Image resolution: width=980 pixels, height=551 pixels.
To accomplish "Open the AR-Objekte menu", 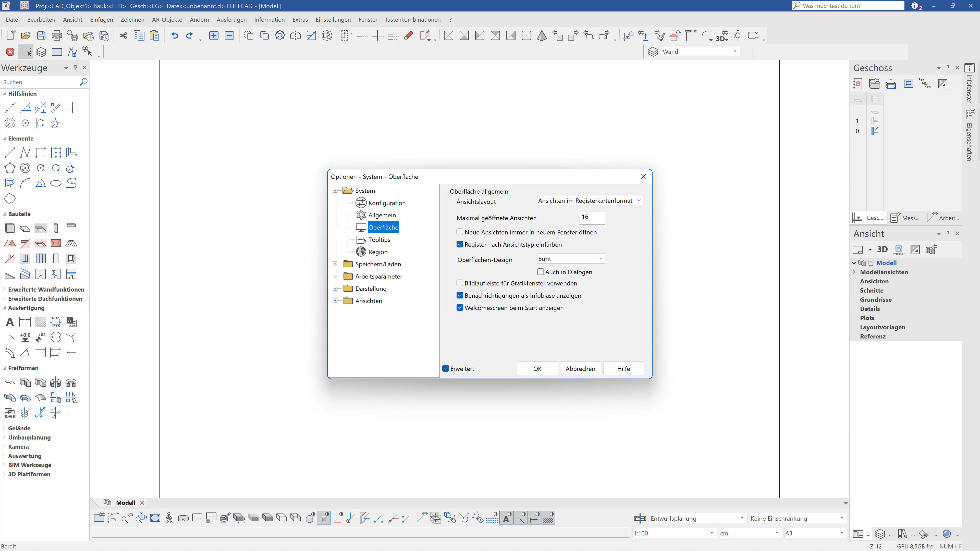I will click(x=167, y=19).
